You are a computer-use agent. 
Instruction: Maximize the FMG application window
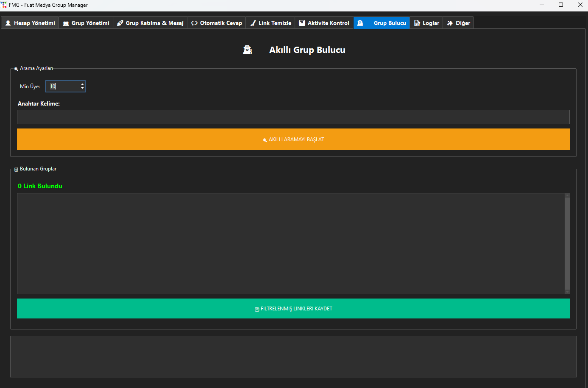tap(561, 5)
